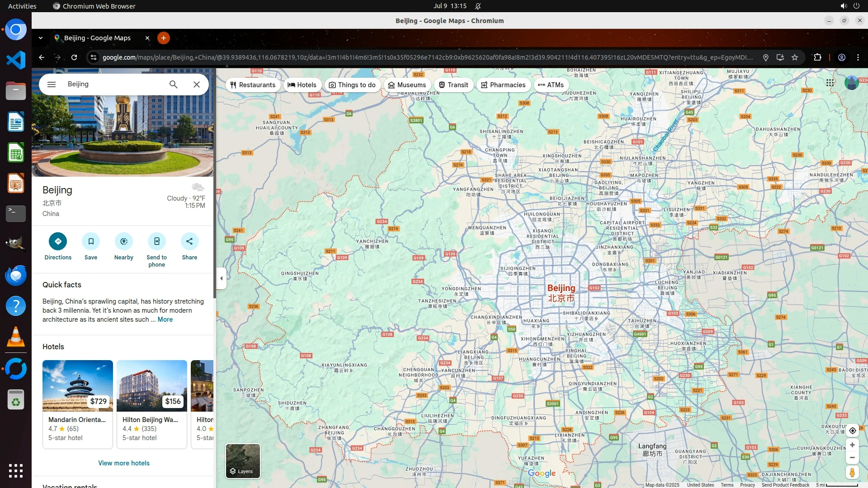The height and width of the screenshot is (488, 868).
Task: Clear the search with the X icon
Action: tap(197, 84)
